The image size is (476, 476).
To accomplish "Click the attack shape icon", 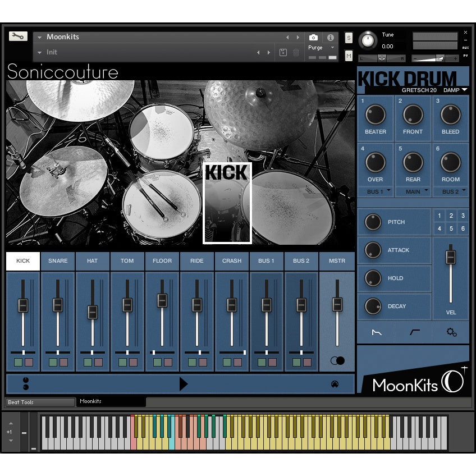I will coord(414,332).
